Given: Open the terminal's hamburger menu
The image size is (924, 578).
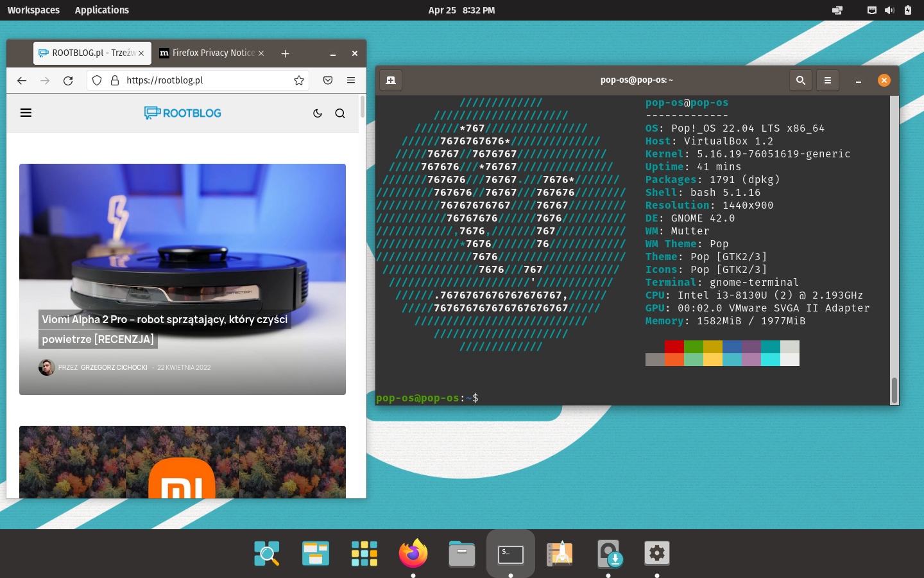Looking at the screenshot, I should coord(827,80).
